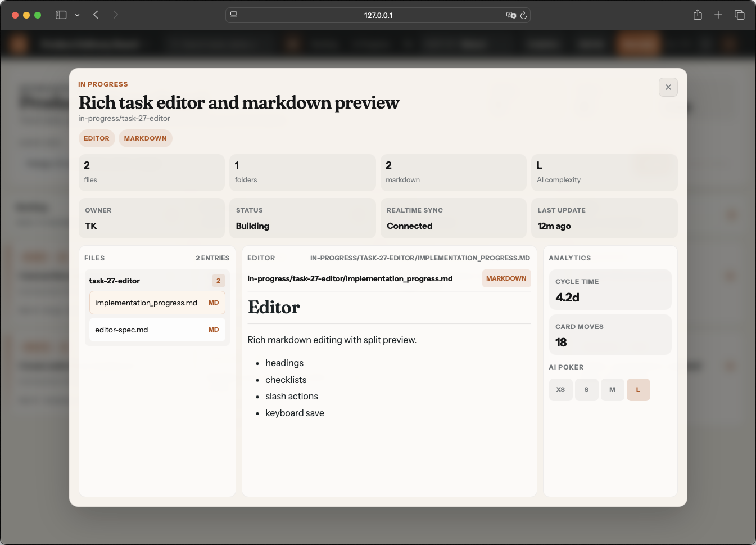
Task: Show the tab overview icon
Action: click(x=739, y=15)
